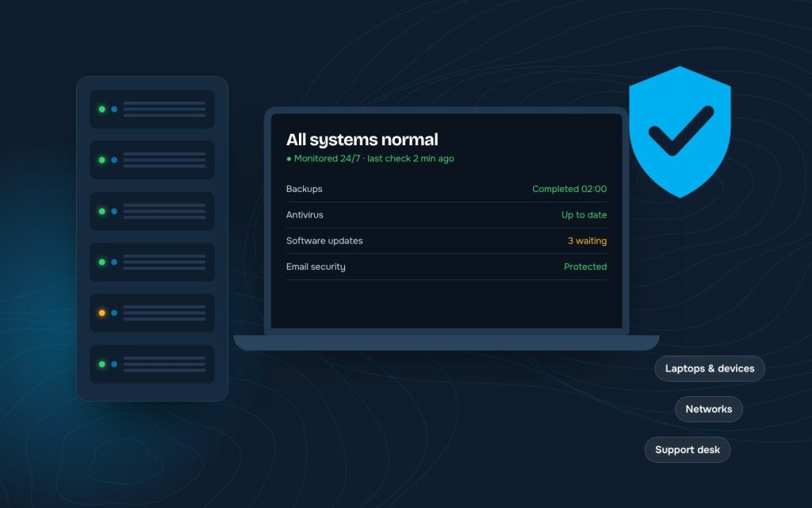Click the blue shield checkmark icon
Screen dimensions: 812x508
(x=680, y=132)
